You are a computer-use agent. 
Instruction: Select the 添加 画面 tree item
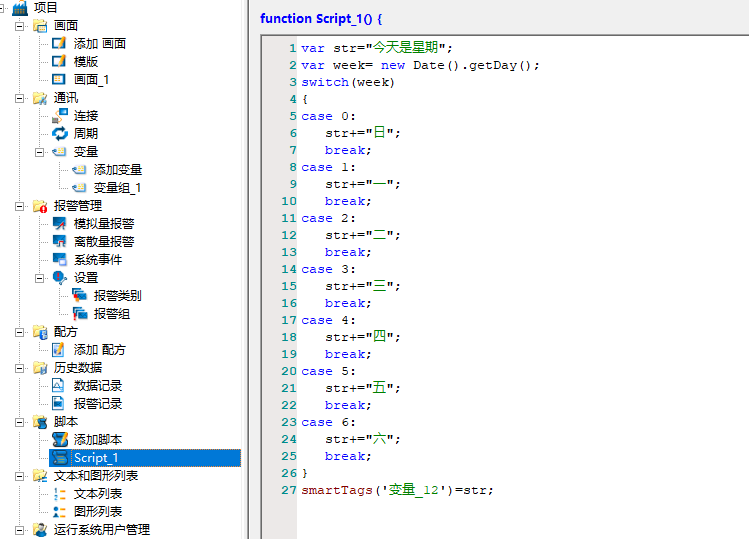point(99,43)
